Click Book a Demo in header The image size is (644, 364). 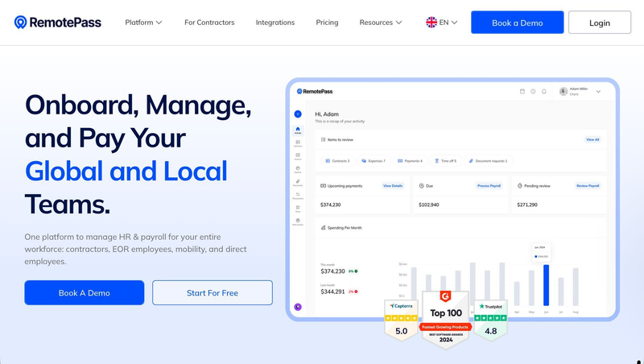point(517,23)
